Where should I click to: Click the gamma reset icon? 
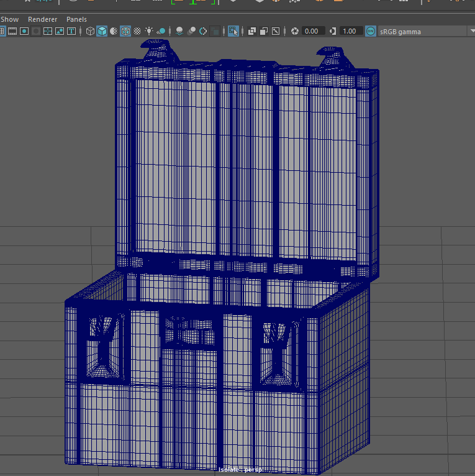333,31
